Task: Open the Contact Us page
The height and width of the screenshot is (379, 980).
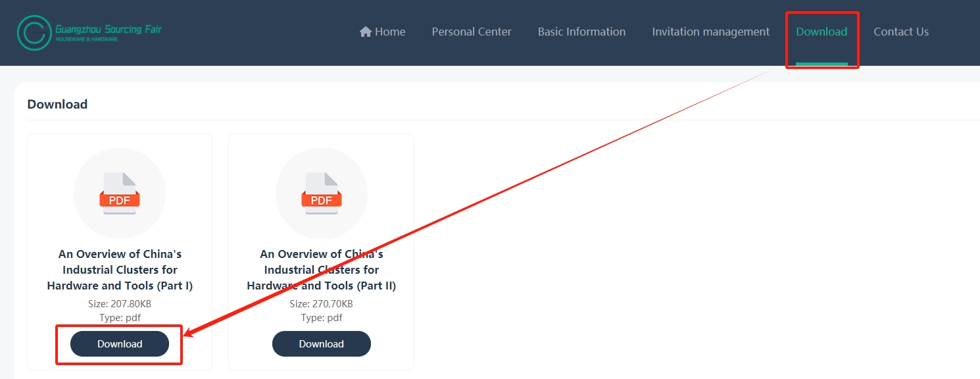Action: coord(901,32)
